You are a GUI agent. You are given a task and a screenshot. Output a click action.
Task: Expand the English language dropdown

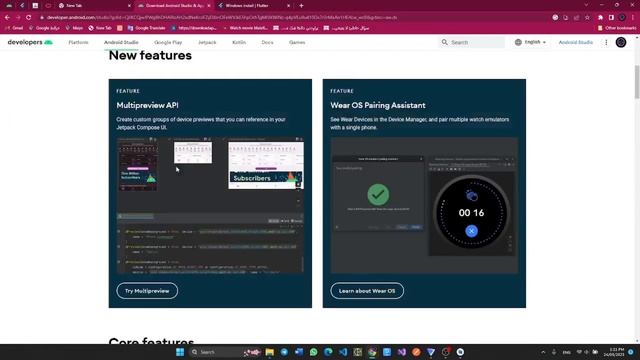[x=530, y=42]
